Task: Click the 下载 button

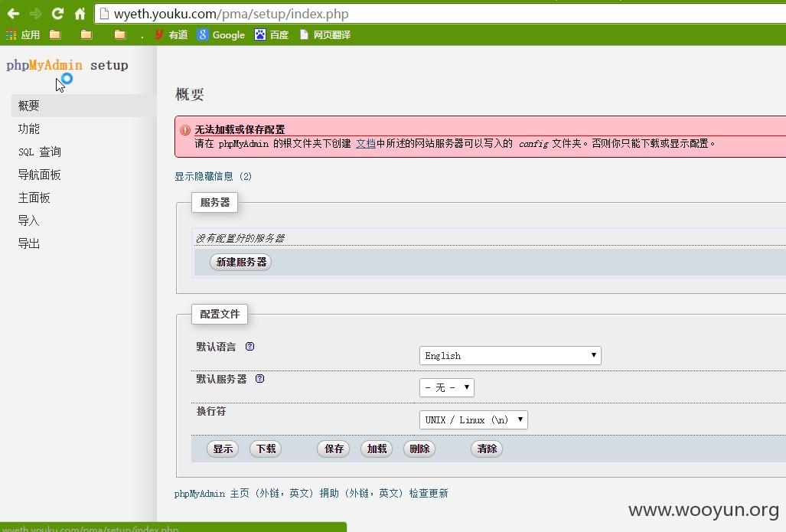Action: (x=266, y=449)
